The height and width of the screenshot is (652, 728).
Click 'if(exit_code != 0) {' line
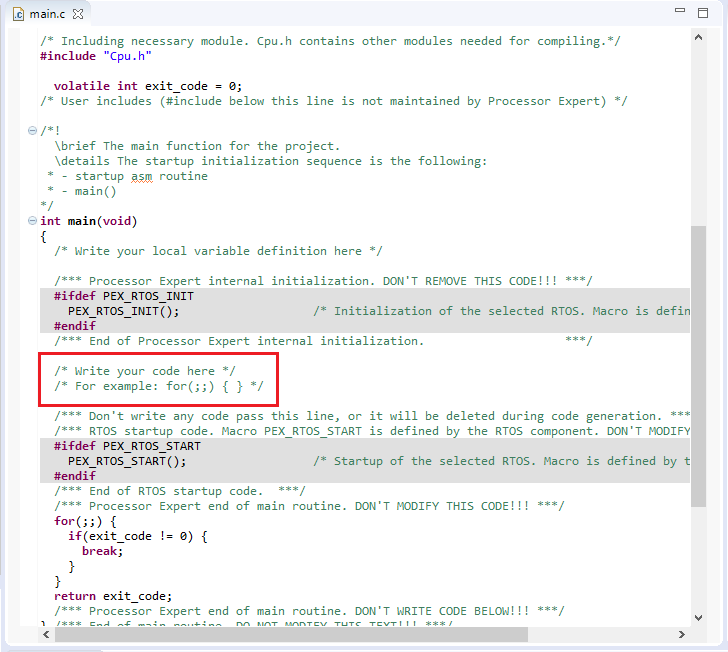tap(137, 536)
